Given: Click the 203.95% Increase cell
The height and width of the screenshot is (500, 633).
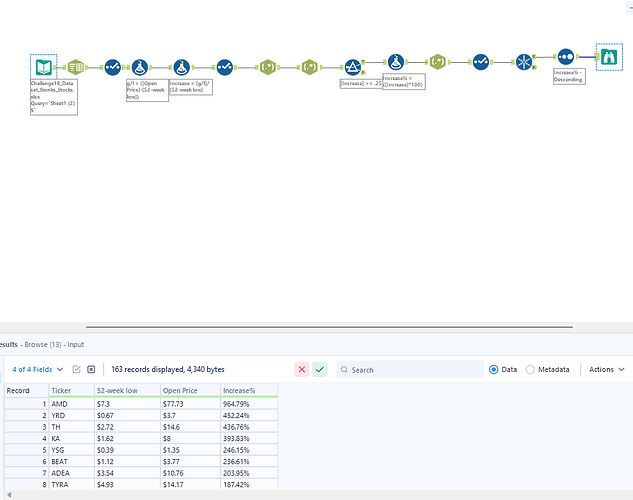Looking at the screenshot, I should click(x=249, y=473).
